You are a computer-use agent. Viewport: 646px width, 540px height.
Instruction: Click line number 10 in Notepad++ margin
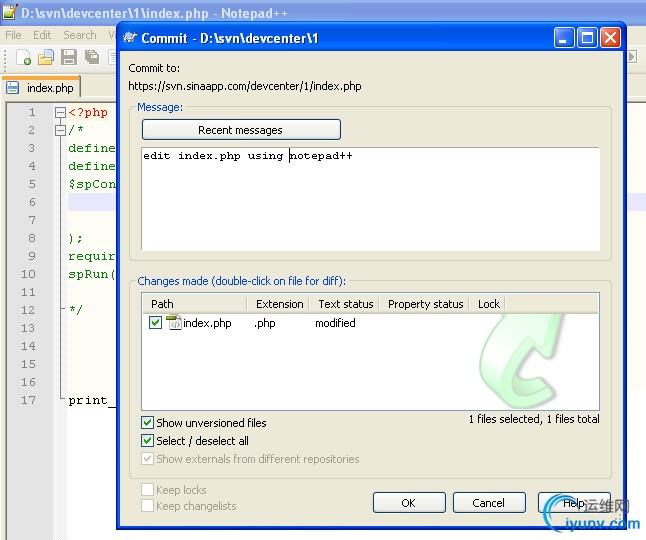pos(28,274)
